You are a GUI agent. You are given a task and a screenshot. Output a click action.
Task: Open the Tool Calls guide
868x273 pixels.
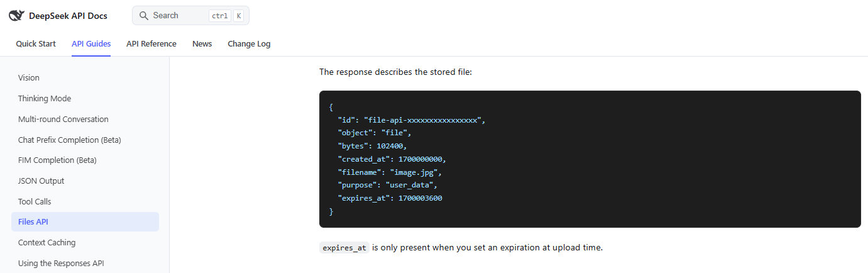click(x=85, y=202)
